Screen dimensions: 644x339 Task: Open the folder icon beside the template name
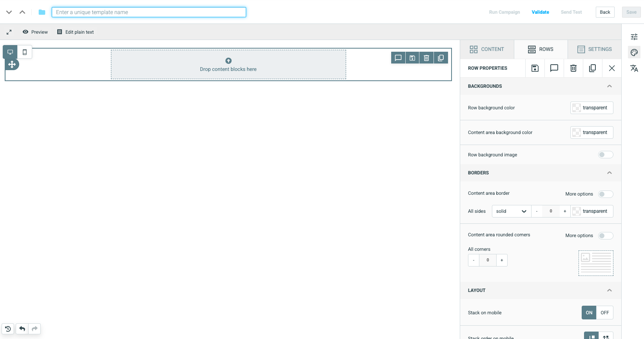point(42,12)
